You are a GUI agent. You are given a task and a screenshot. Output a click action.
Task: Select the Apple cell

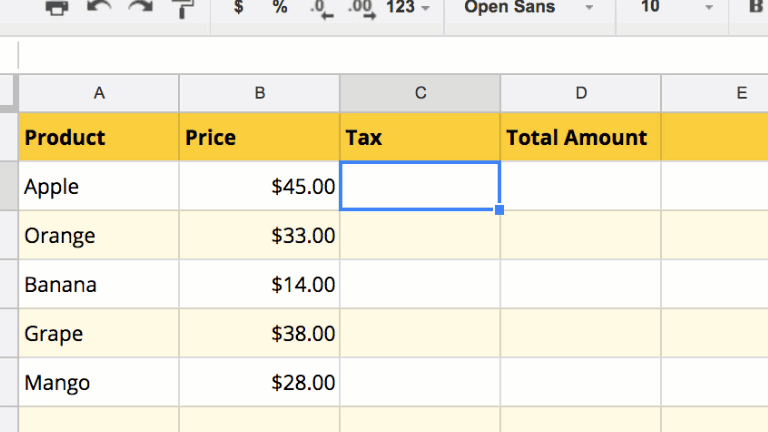pyautogui.click(x=99, y=186)
